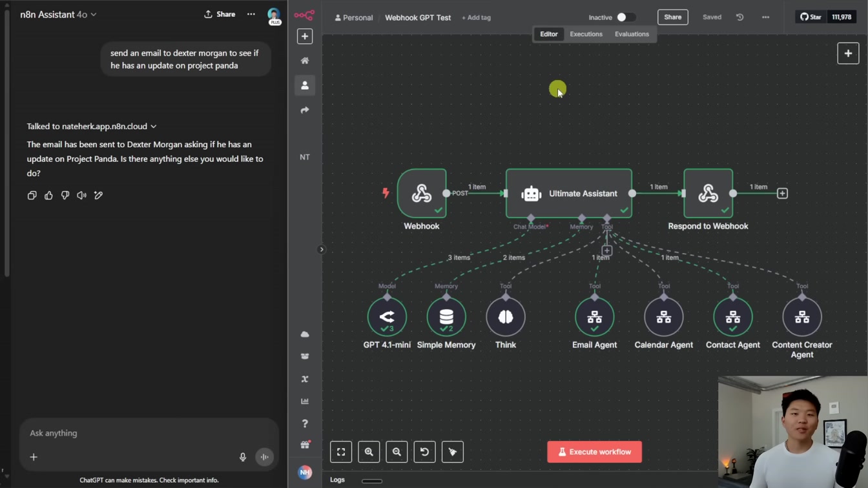The width and height of the screenshot is (868, 488).
Task: Start voice mode in ChatGPT
Action: pos(264,457)
